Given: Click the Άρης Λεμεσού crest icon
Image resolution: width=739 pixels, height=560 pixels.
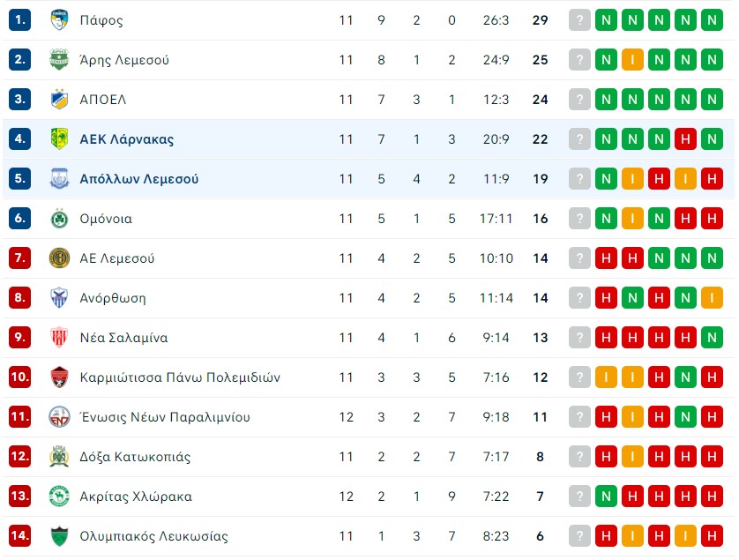Looking at the screenshot, I should (59, 59).
